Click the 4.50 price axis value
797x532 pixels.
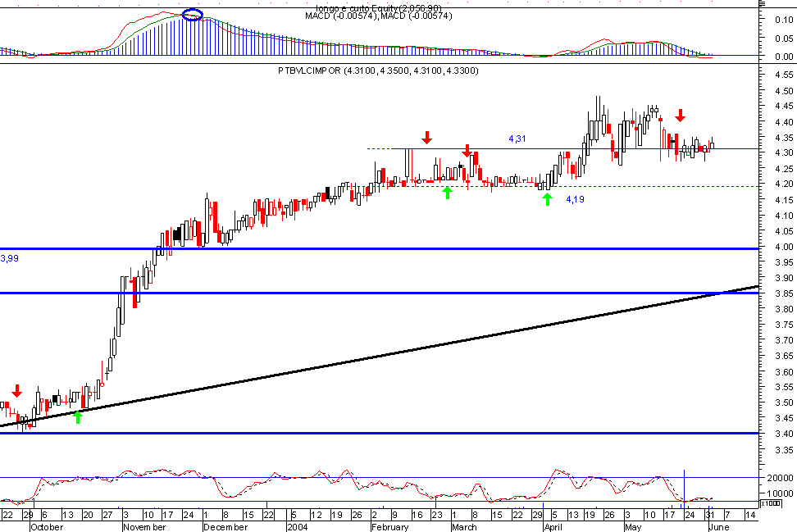pos(785,90)
